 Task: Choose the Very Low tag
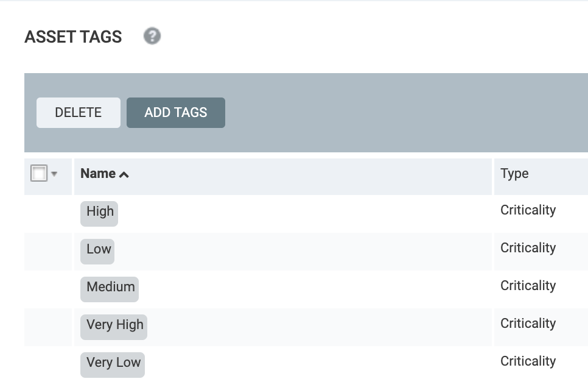113,363
